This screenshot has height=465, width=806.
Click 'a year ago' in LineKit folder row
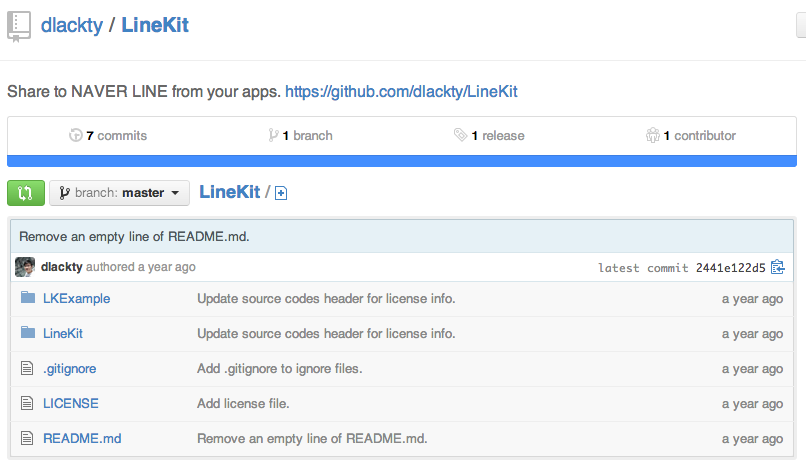point(753,334)
